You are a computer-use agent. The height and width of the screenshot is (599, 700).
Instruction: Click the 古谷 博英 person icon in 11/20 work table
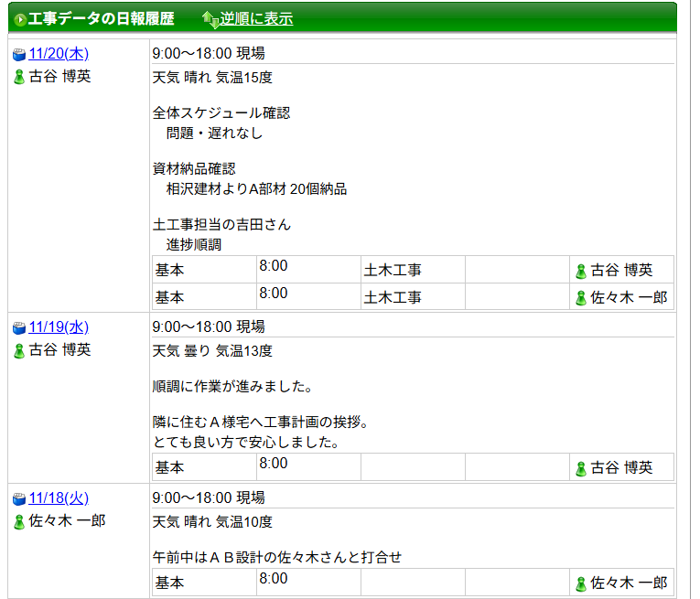point(580,271)
